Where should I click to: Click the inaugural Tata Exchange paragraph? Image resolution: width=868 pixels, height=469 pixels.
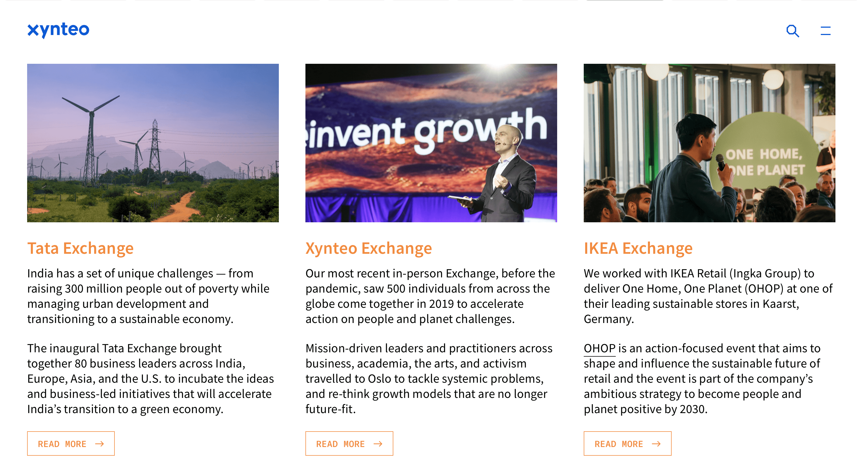151,379
